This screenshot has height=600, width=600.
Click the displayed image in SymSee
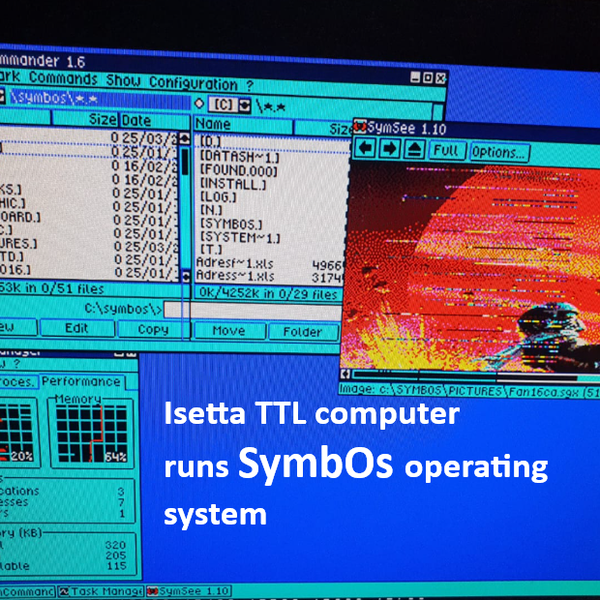473,267
